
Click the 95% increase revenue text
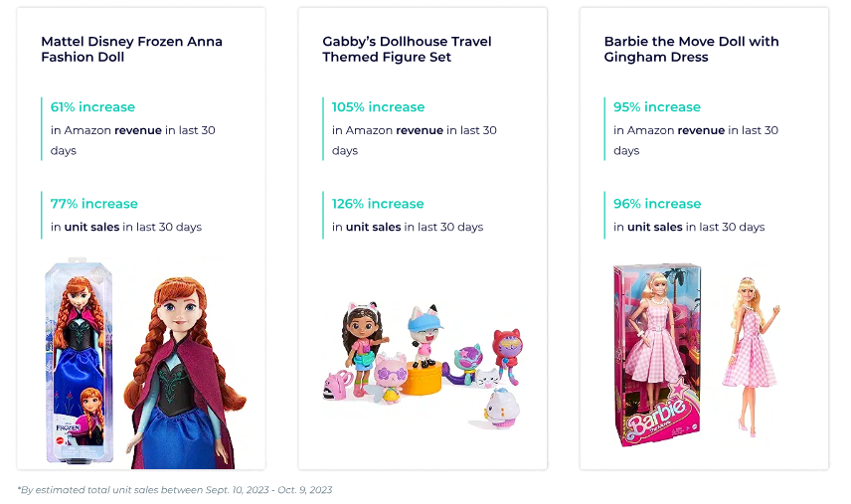click(x=657, y=107)
